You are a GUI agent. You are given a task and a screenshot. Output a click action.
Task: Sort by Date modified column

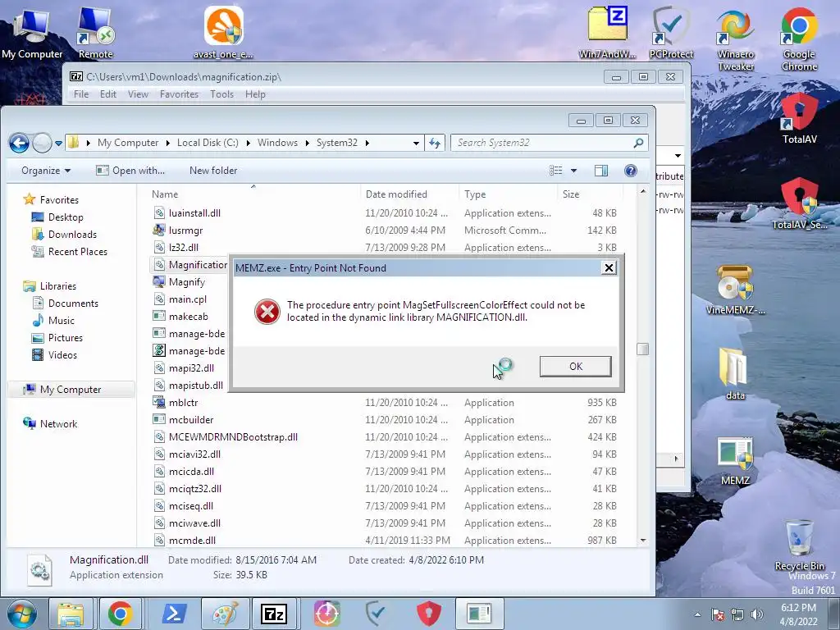(x=410, y=194)
